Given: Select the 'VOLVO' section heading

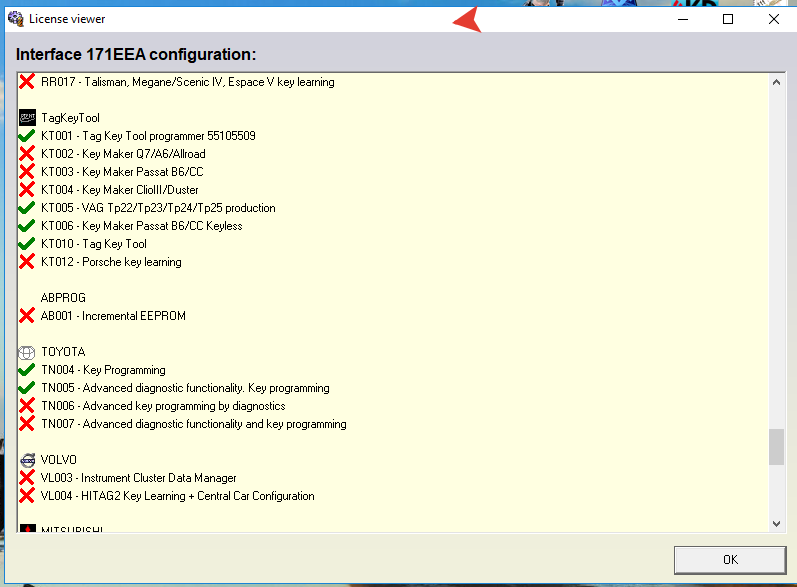Looking at the screenshot, I should tap(58, 460).
